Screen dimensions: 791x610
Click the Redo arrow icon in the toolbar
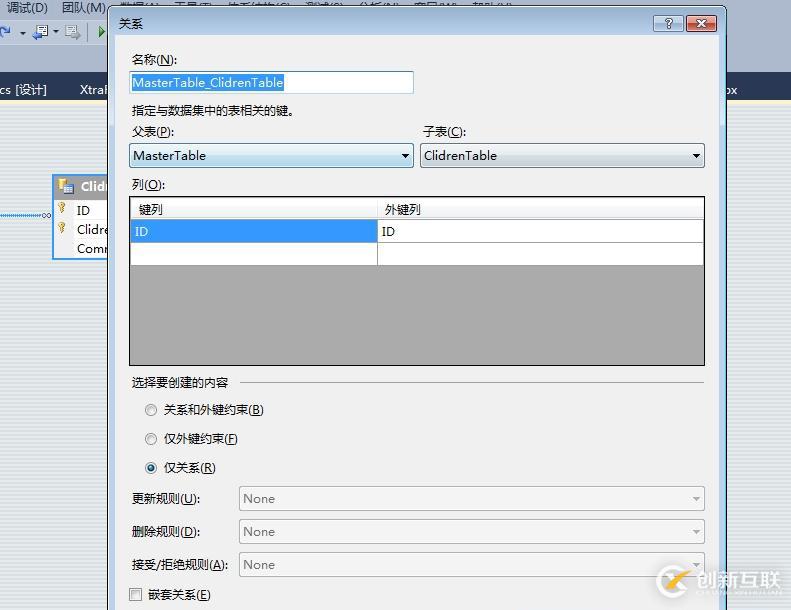point(6,32)
